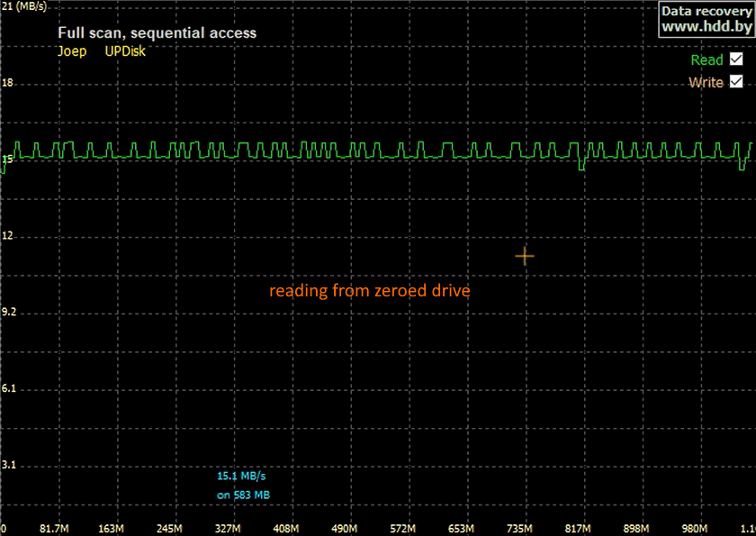Click the '12' y-axis value
This screenshot has height=536, width=756.
[7, 236]
